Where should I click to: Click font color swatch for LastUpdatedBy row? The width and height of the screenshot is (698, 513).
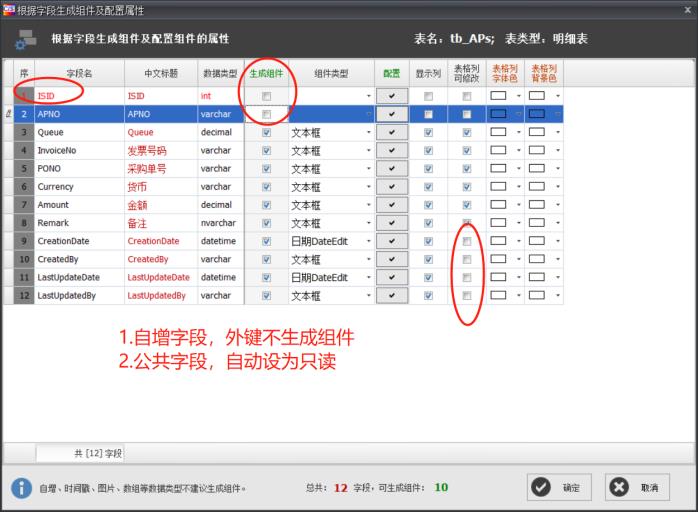(x=498, y=295)
